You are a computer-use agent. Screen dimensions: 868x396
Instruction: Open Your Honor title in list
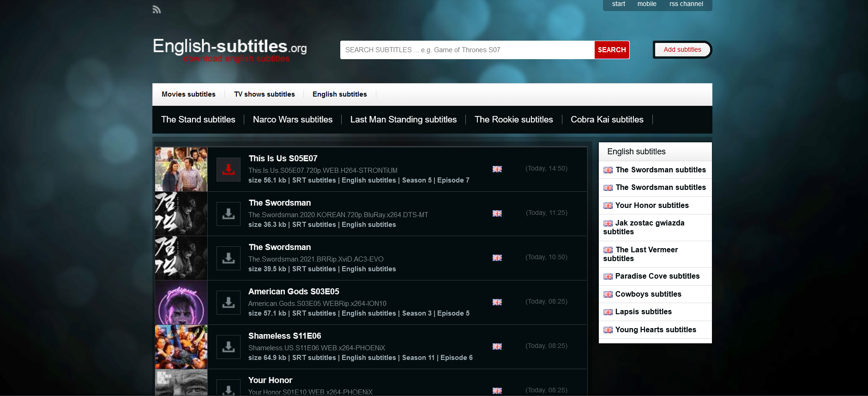[x=270, y=380]
